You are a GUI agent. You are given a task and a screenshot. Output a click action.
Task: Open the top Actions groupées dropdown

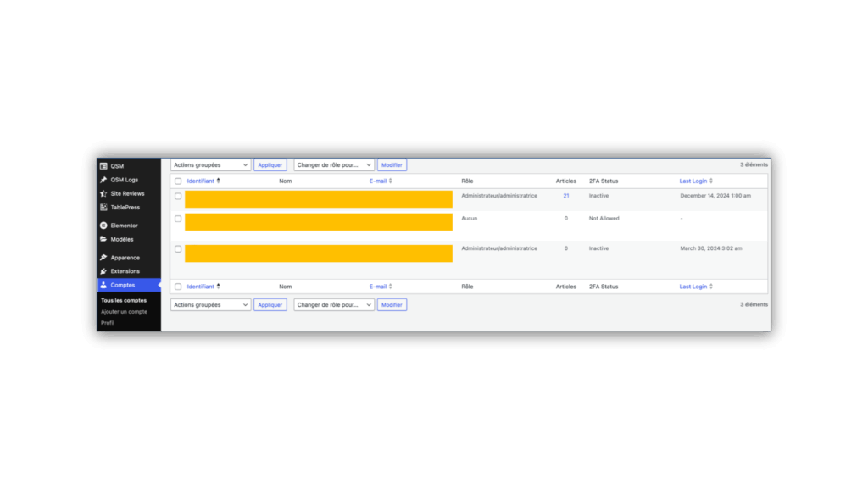(x=210, y=165)
